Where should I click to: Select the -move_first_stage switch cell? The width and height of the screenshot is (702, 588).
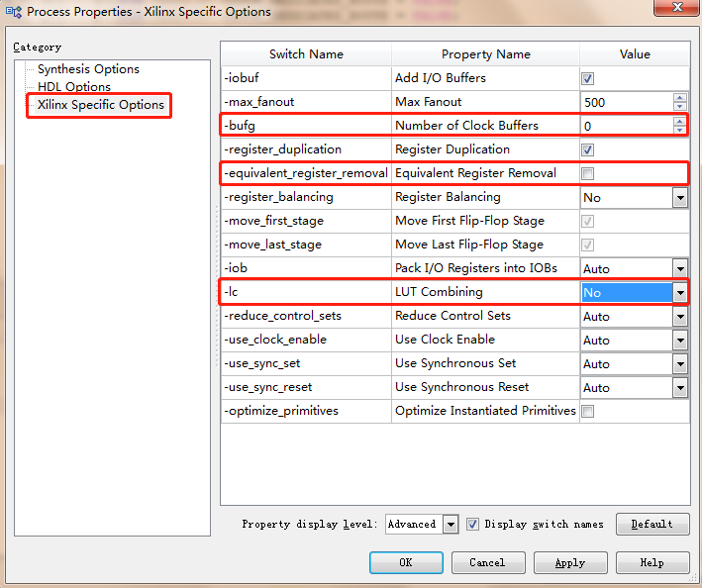[306, 221]
